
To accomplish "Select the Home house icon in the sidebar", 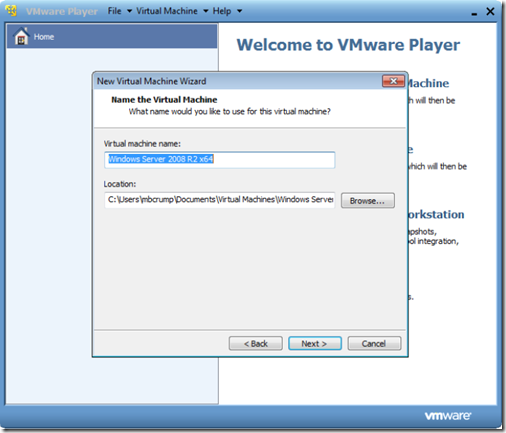I will coord(21,36).
